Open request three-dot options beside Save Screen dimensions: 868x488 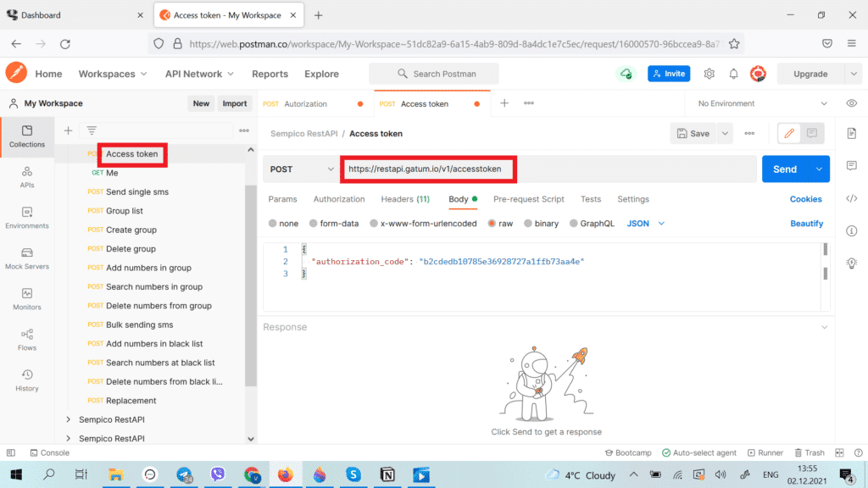tap(749, 133)
